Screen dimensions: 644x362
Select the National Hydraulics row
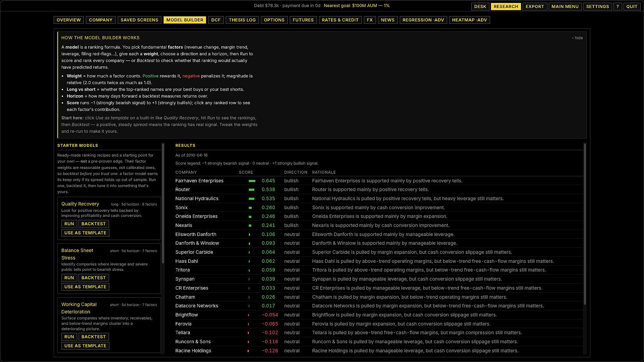coord(379,198)
